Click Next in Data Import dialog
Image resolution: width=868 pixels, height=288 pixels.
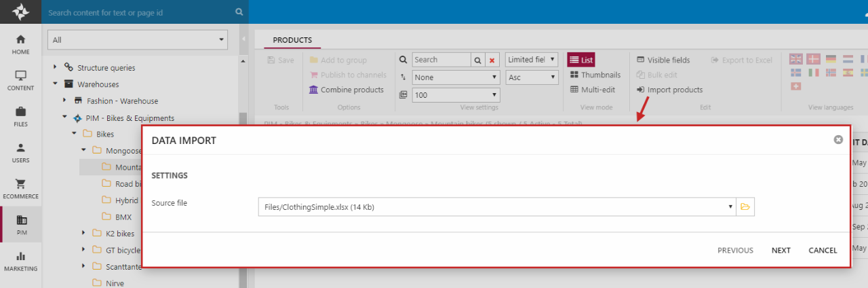tap(781, 251)
